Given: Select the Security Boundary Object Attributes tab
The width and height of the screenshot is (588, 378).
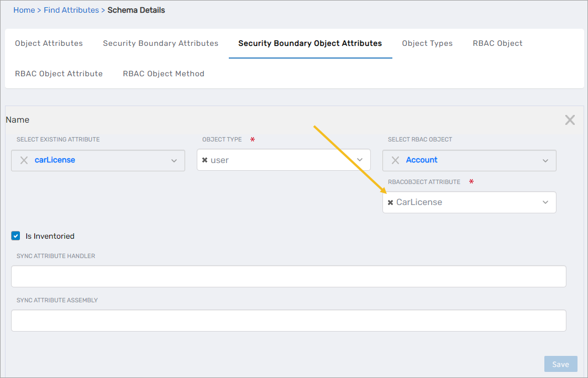Looking at the screenshot, I should [x=310, y=43].
